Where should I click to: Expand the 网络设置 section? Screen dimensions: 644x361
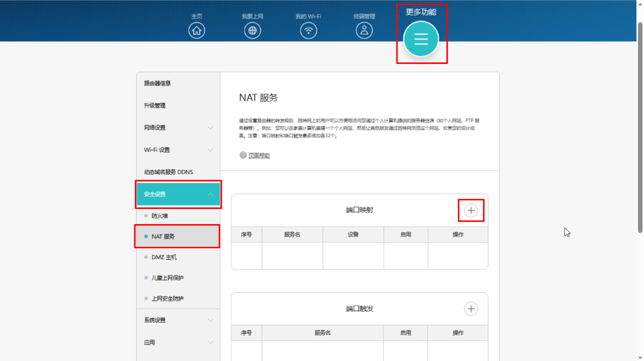[178, 128]
